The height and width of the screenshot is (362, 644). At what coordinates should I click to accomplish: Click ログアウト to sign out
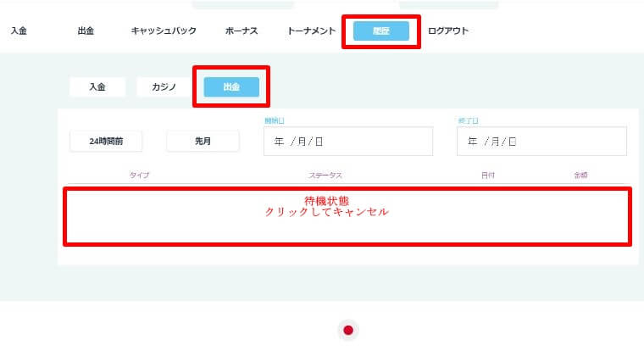coord(448,31)
